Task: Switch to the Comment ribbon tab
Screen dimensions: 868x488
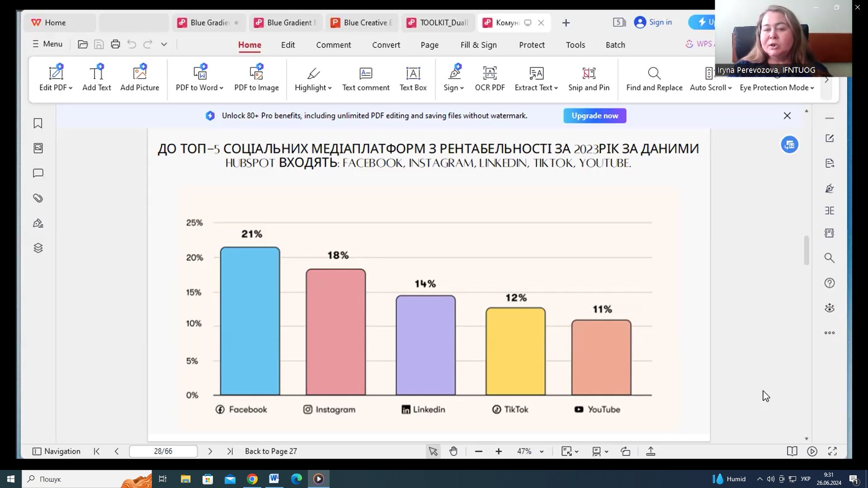Action: [333, 45]
